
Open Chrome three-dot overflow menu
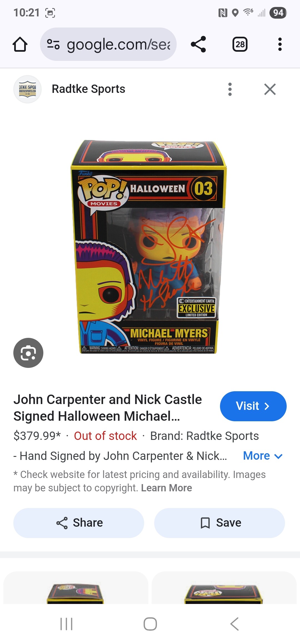(x=280, y=44)
